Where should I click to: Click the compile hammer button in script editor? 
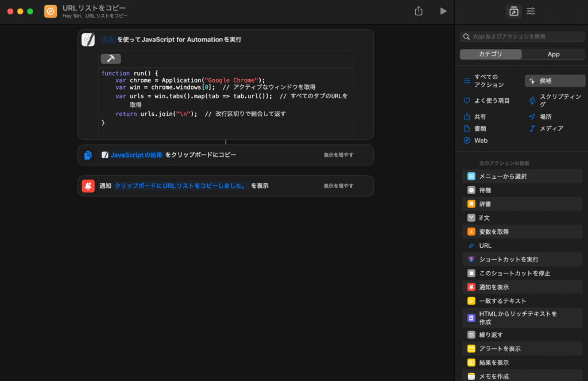point(111,59)
